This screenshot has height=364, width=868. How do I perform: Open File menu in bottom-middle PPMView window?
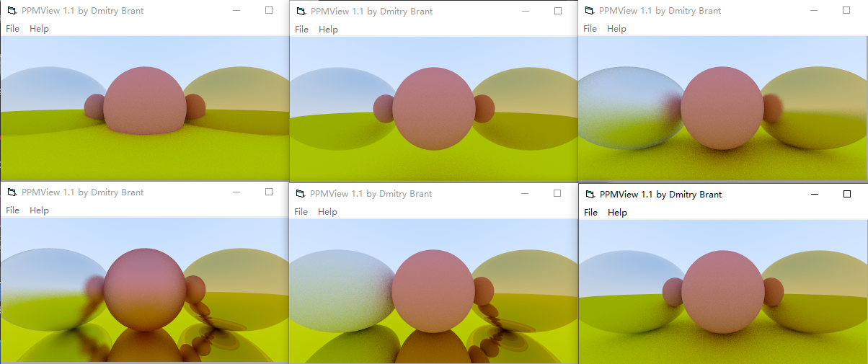(301, 211)
